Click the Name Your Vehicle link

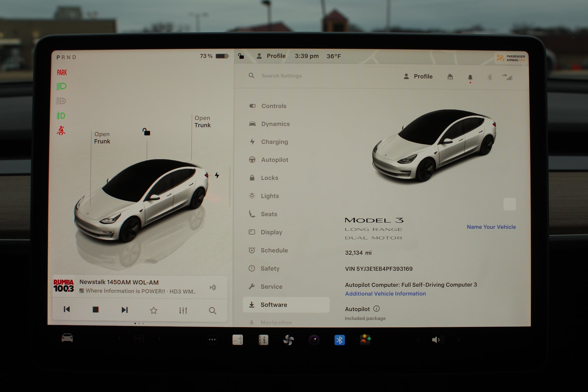point(491,227)
